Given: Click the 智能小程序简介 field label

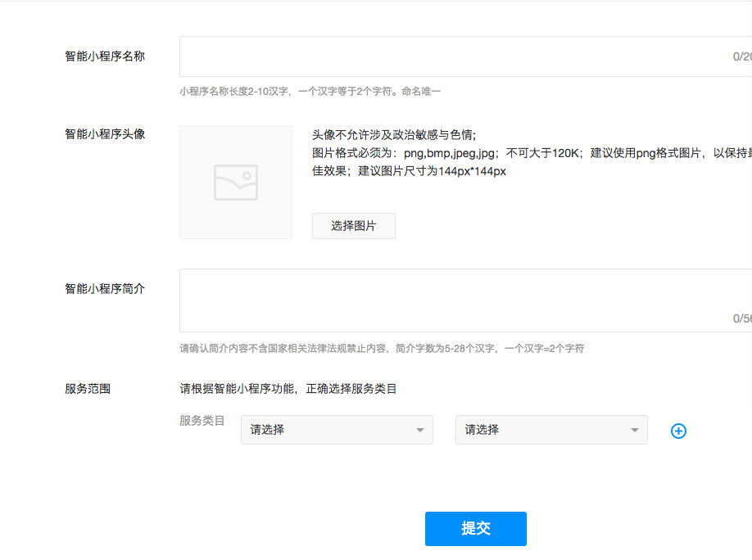Looking at the screenshot, I should [105, 289].
